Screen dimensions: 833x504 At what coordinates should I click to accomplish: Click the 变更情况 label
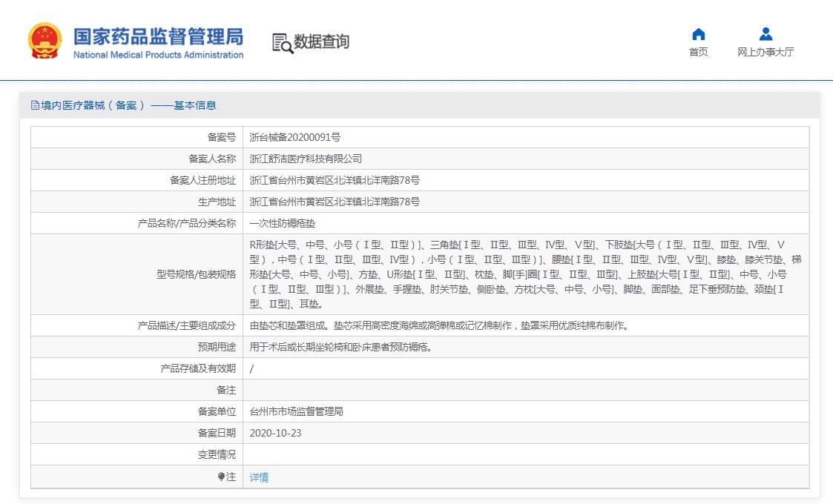point(217,454)
